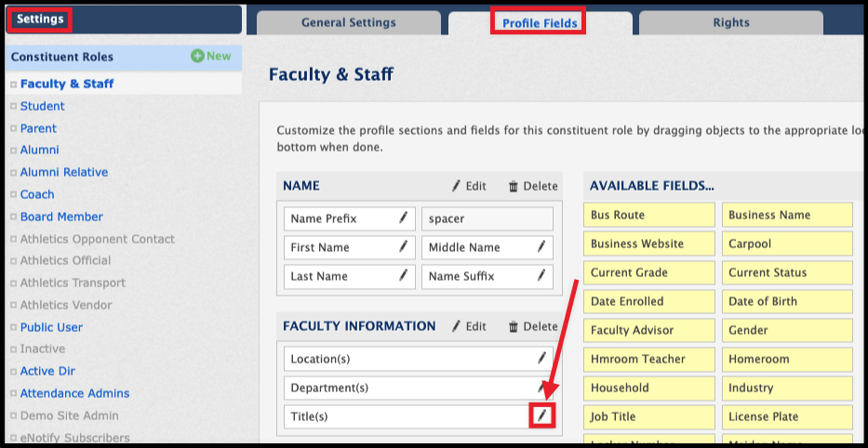Select the Board Member role
This screenshot has height=448, width=868.
click(61, 217)
